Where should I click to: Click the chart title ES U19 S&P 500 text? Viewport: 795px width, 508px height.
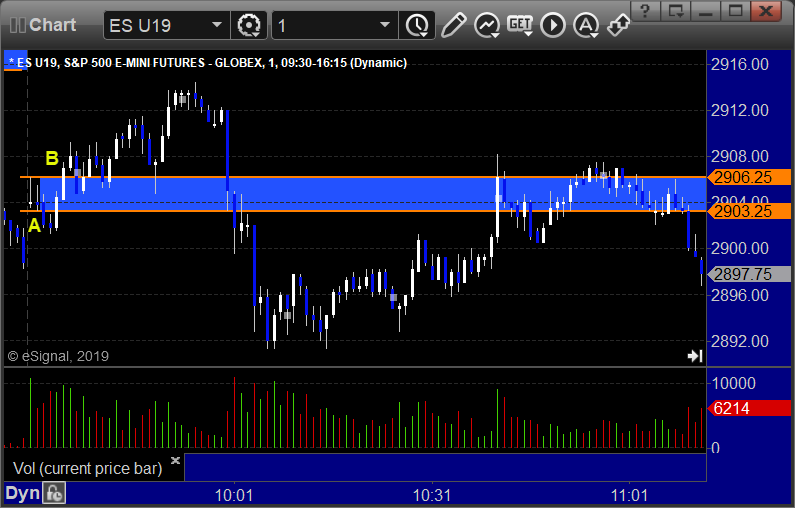click(208, 63)
